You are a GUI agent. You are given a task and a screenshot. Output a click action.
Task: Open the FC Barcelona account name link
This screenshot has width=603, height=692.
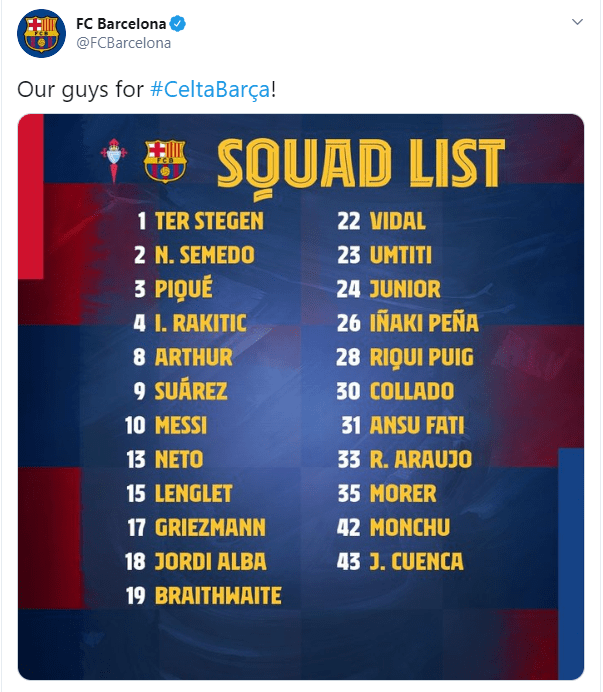point(121,24)
